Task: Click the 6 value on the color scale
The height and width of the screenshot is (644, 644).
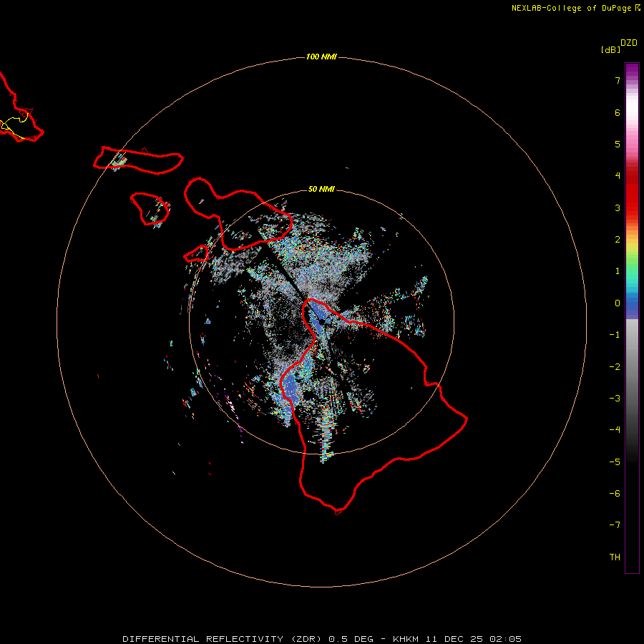Action: click(x=618, y=112)
